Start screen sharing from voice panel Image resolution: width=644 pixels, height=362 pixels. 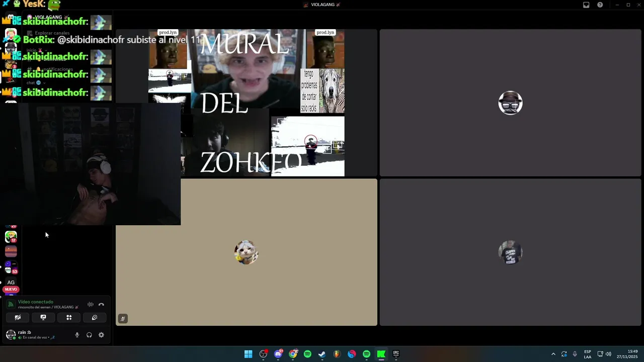(43, 317)
